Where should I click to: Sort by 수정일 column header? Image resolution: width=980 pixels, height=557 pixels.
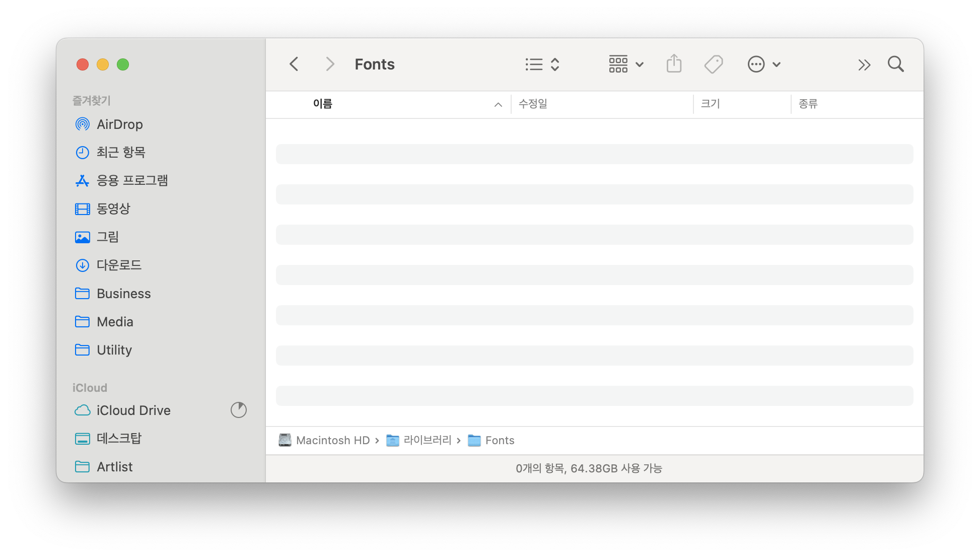533,104
